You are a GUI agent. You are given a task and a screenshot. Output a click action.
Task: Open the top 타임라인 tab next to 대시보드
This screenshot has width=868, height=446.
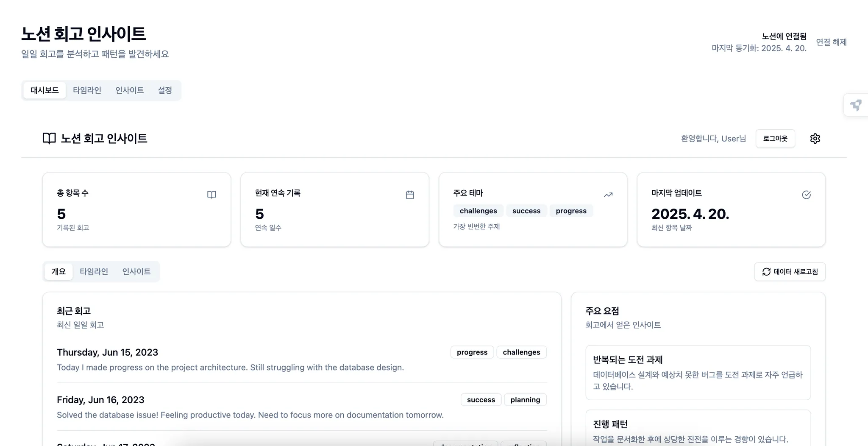pos(87,90)
